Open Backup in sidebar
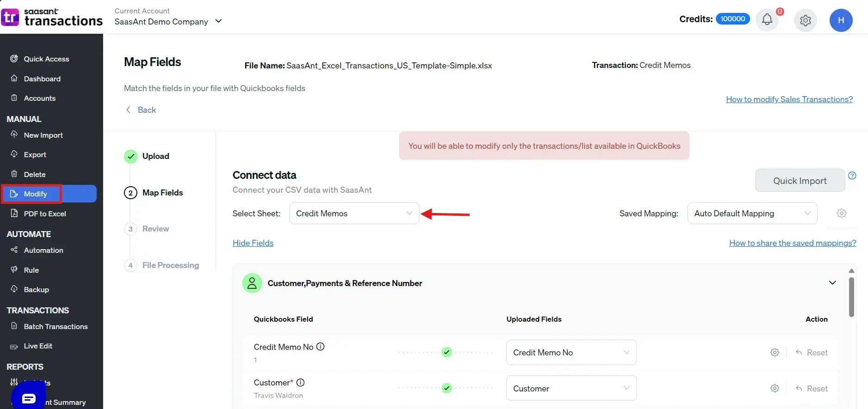 pos(37,290)
